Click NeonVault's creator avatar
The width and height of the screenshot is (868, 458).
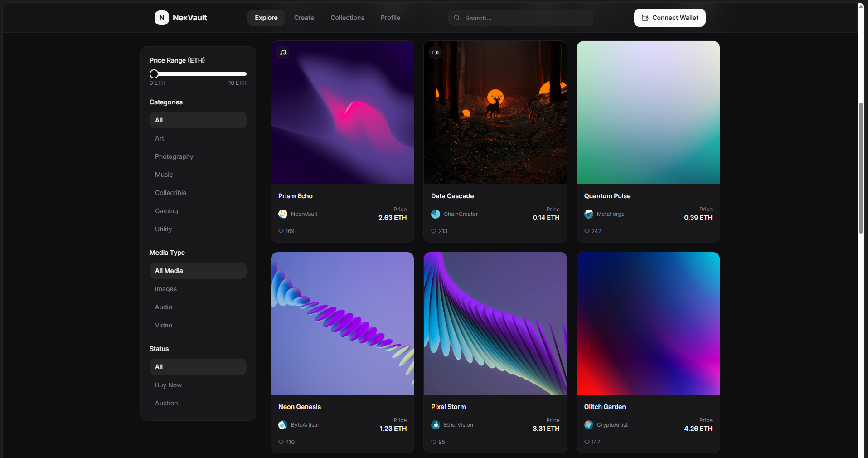point(282,214)
